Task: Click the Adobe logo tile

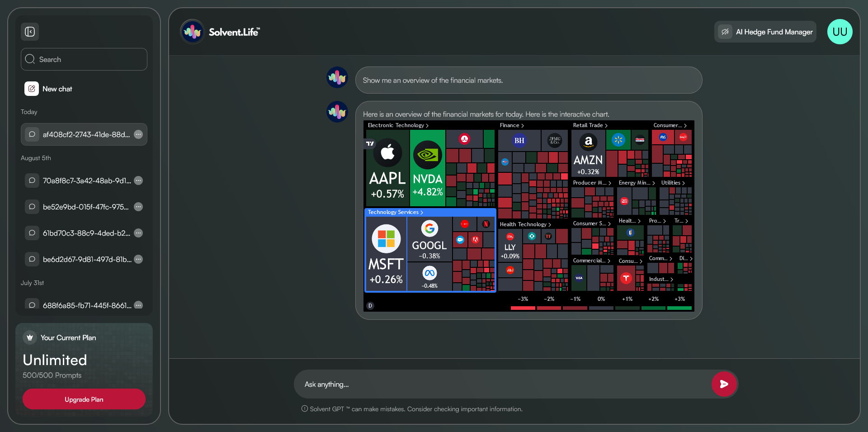Action: pos(475,240)
